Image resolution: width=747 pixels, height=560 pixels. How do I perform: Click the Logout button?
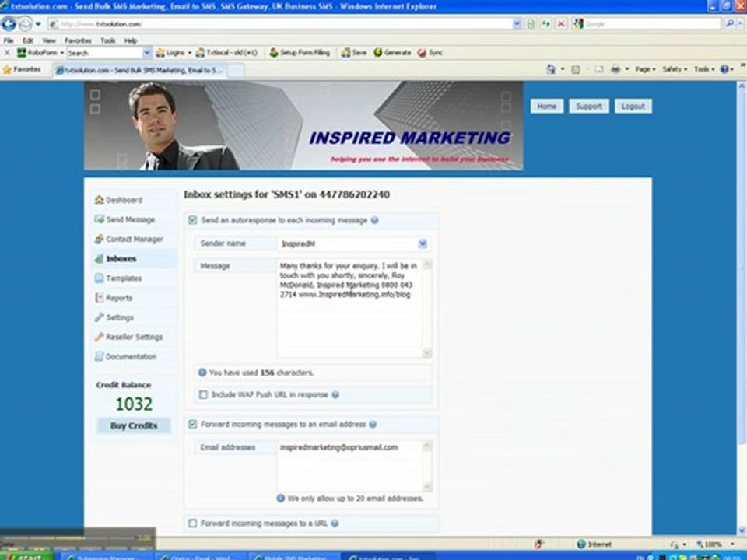[633, 107]
